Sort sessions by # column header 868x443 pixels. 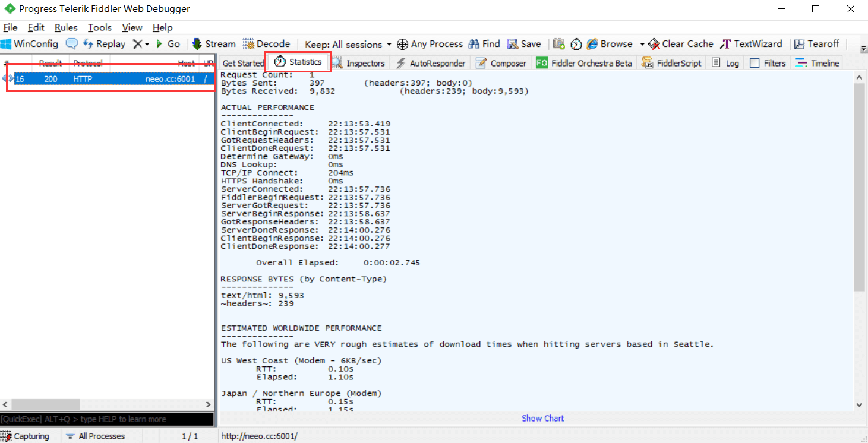coord(7,63)
